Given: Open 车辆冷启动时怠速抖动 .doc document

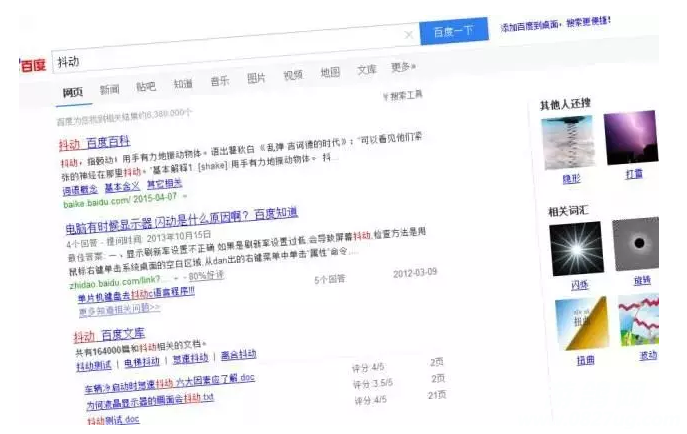Looking at the screenshot, I should coord(170,383).
